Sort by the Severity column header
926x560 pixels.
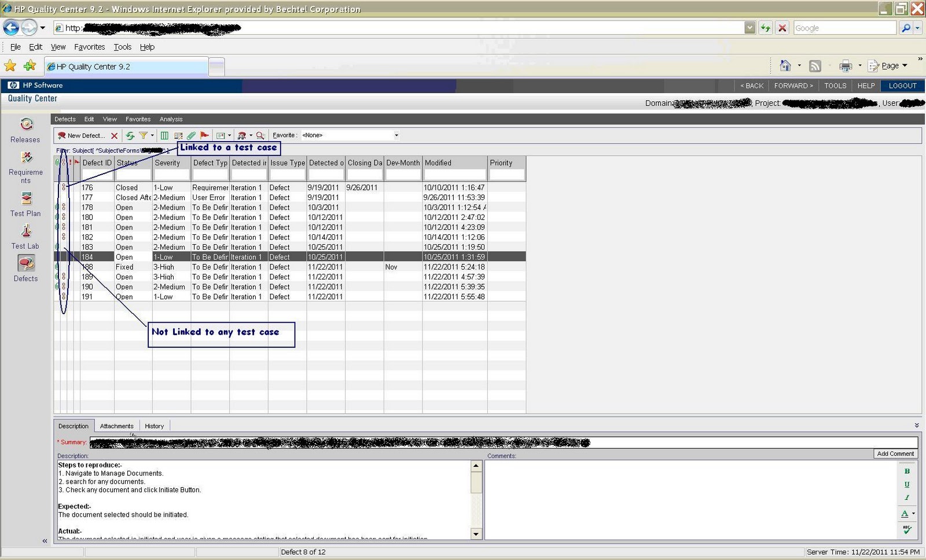171,163
